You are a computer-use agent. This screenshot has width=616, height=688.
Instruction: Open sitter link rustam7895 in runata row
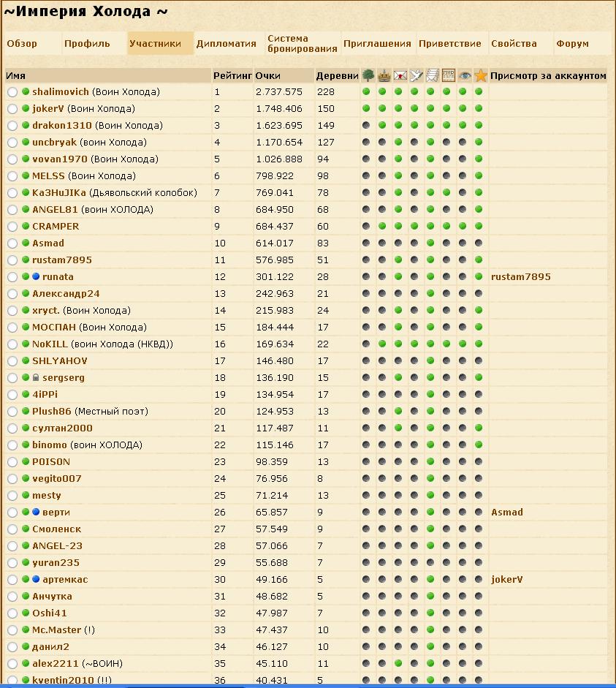521,276
